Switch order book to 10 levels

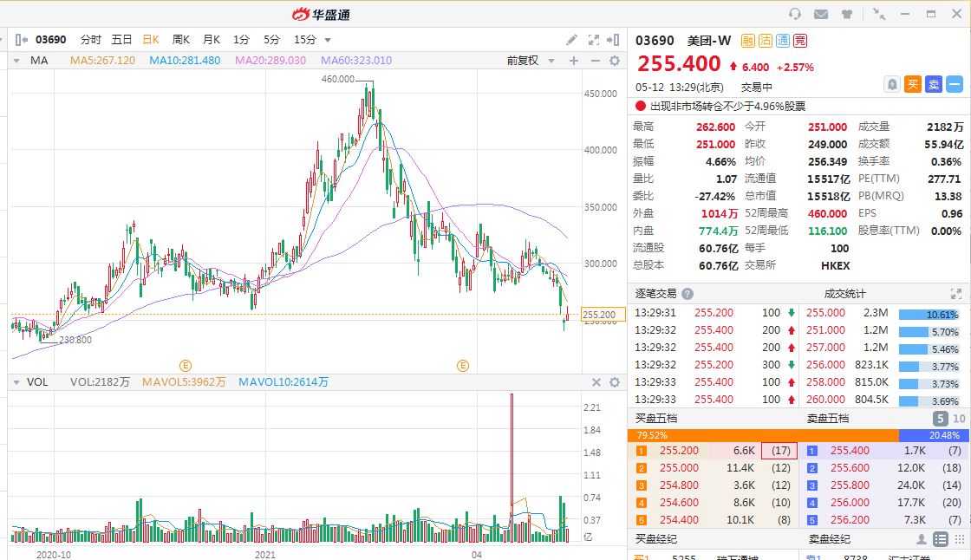pyautogui.click(x=959, y=418)
